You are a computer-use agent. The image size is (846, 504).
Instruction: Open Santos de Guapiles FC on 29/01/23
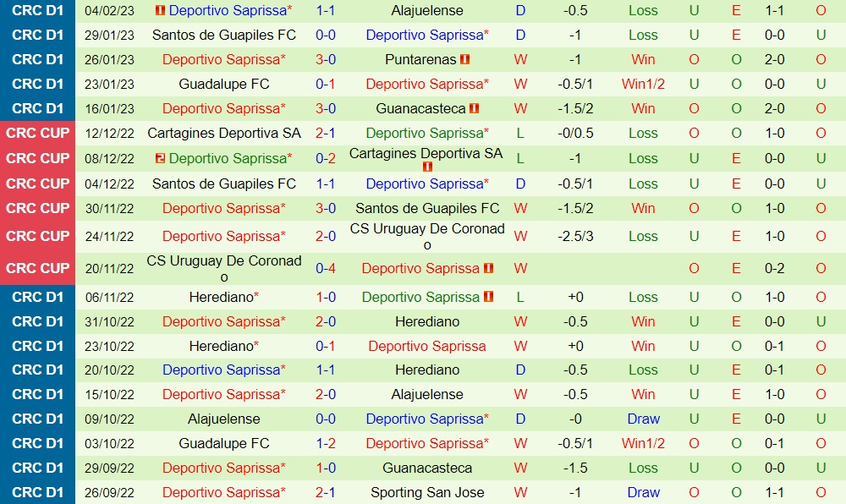pos(224,36)
